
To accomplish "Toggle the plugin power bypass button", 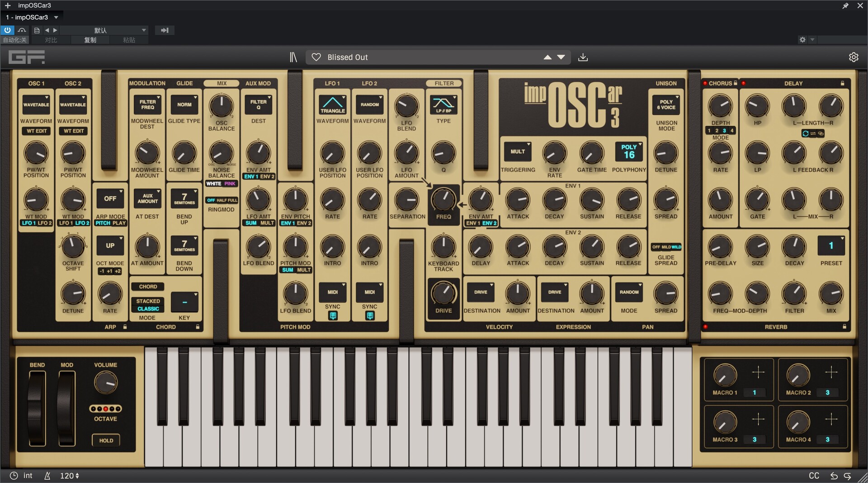I will pos(8,30).
